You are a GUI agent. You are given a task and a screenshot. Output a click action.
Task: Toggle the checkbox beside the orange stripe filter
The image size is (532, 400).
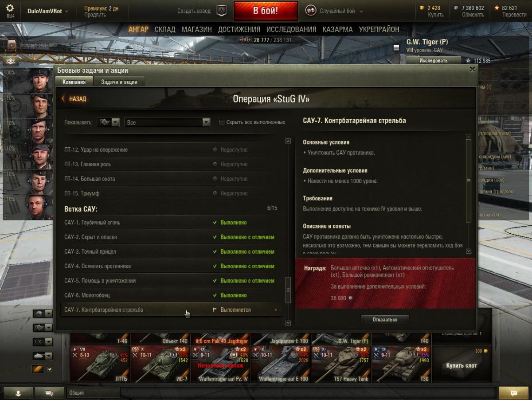point(50,369)
